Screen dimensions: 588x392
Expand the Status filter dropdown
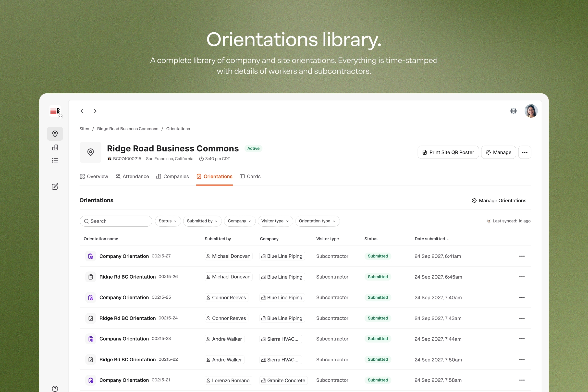[168, 221]
